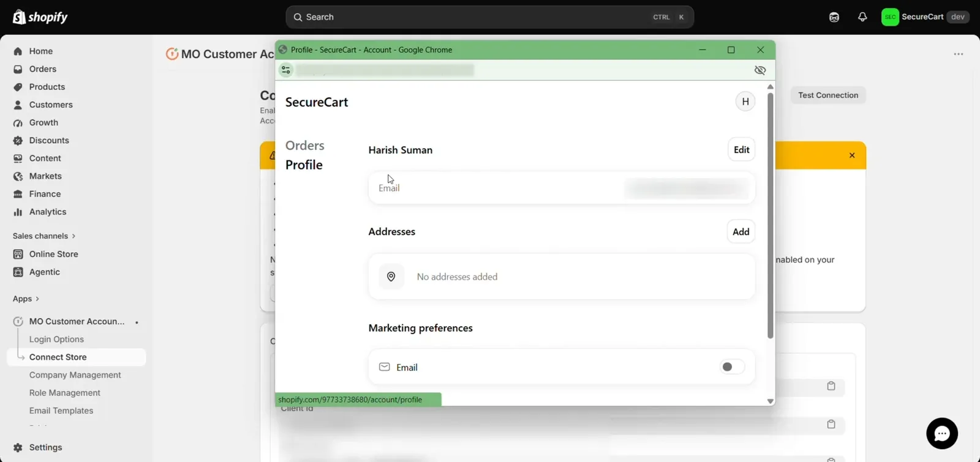Viewport: 980px width, 462px height.
Task: Click the SecureCart heading link
Action: [x=317, y=102]
